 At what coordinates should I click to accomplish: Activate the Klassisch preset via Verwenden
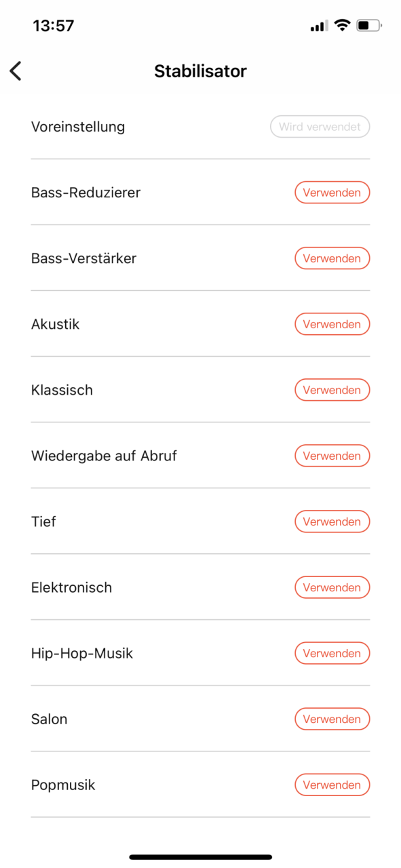332,390
